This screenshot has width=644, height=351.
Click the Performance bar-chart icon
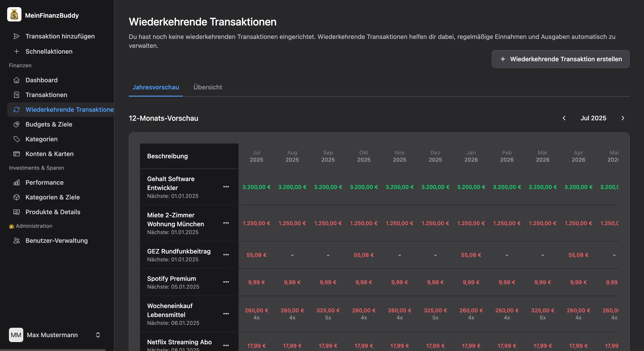pyautogui.click(x=17, y=182)
